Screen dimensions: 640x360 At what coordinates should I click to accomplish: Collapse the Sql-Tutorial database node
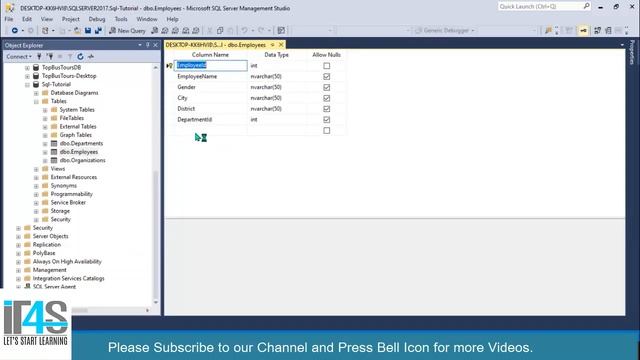click(27, 85)
